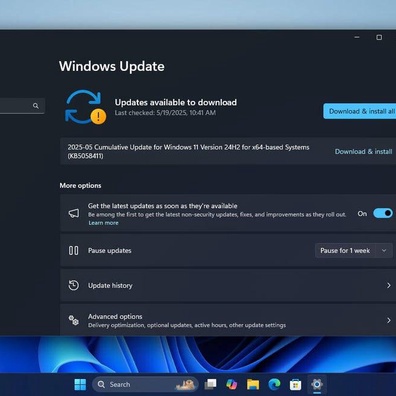The width and height of the screenshot is (396, 396).
Task: Click the Pause for 1 week button
Action: tap(345, 250)
